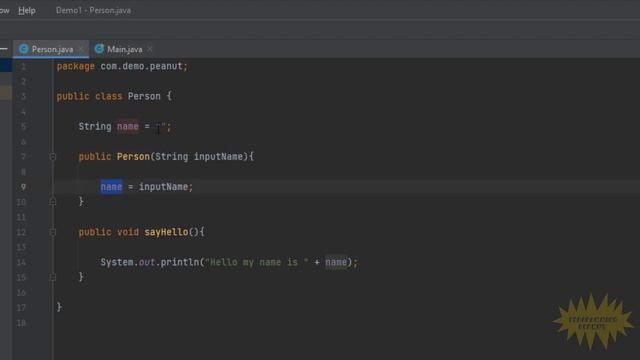Click 'Person' constructor name on line 7
Screen dimensions: 640x360
pyautogui.click(x=133, y=157)
